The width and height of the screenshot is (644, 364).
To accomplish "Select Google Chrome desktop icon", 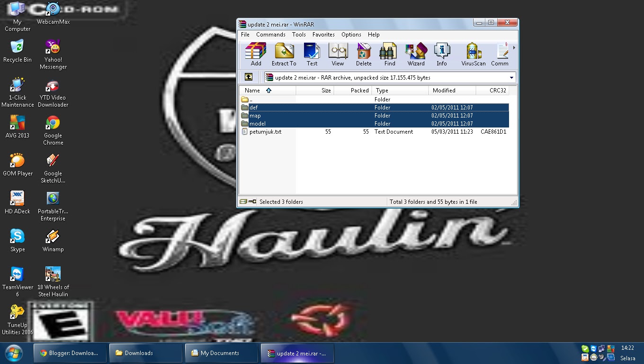I will (53, 131).
